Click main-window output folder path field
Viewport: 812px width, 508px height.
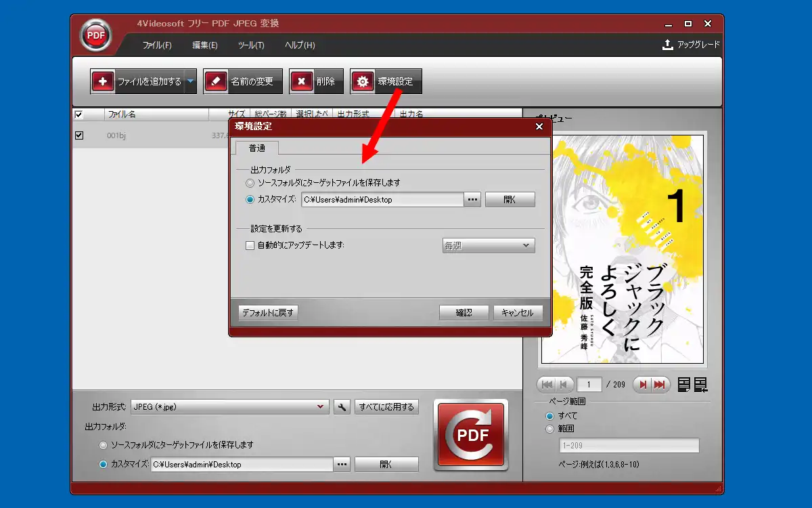tap(242, 465)
